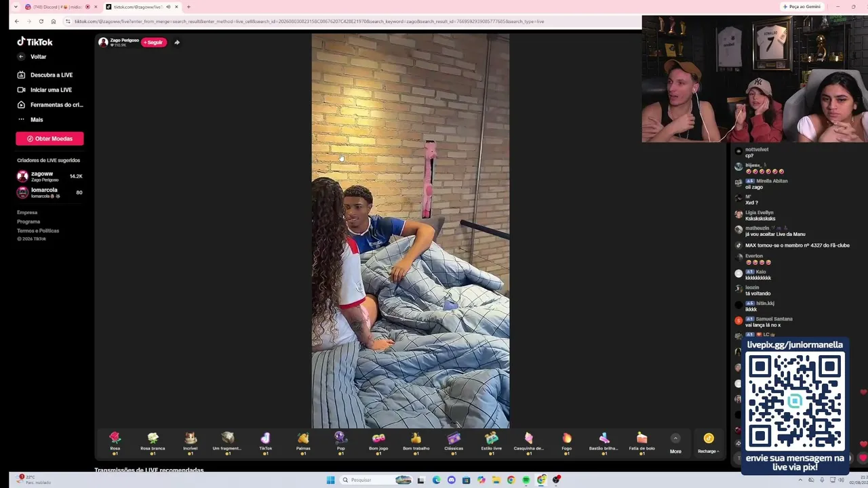This screenshot has height=488, width=868.
Task: Send the Pop gift
Action: (341, 442)
